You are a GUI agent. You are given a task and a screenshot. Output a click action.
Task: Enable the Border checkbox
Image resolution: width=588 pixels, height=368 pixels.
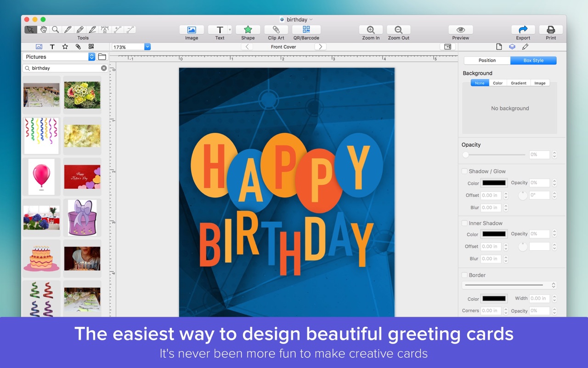464,275
